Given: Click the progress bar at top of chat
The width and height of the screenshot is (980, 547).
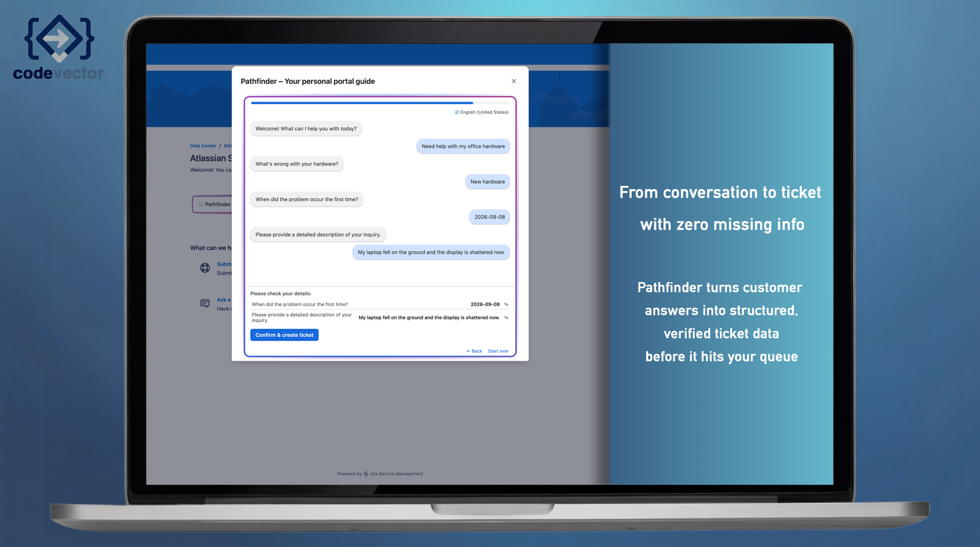Looking at the screenshot, I should tap(380, 103).
